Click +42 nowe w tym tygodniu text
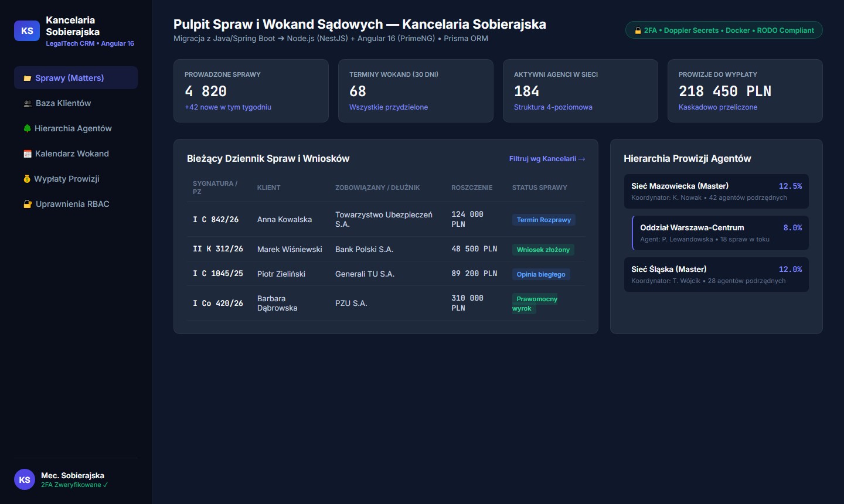Viewport: 844px width, 504px height. click(x=228, y=107)
